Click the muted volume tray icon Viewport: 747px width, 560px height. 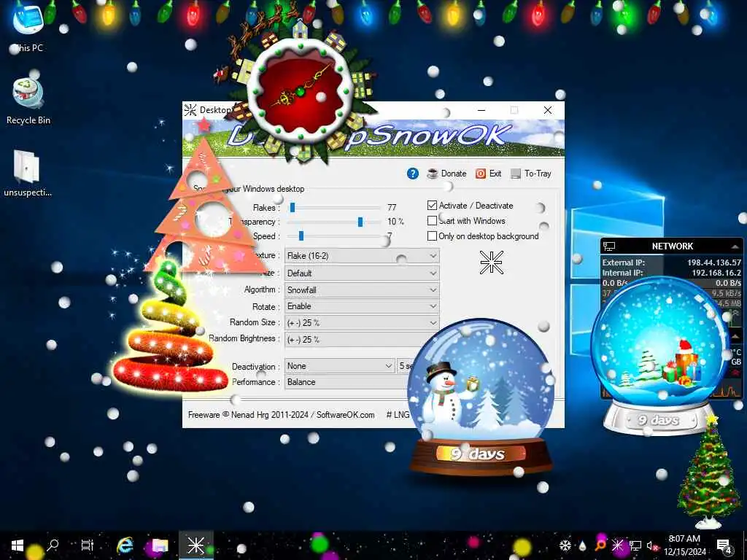[651, 545]
